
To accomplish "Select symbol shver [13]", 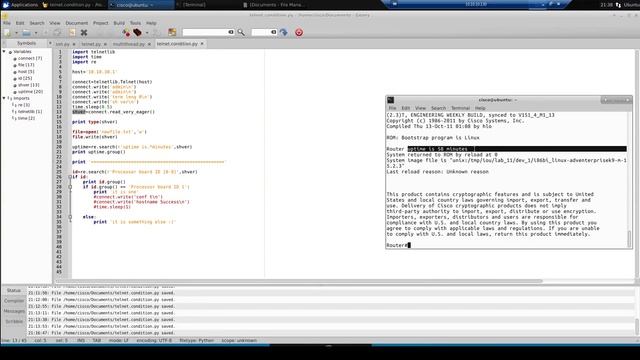I will (28, 85).
